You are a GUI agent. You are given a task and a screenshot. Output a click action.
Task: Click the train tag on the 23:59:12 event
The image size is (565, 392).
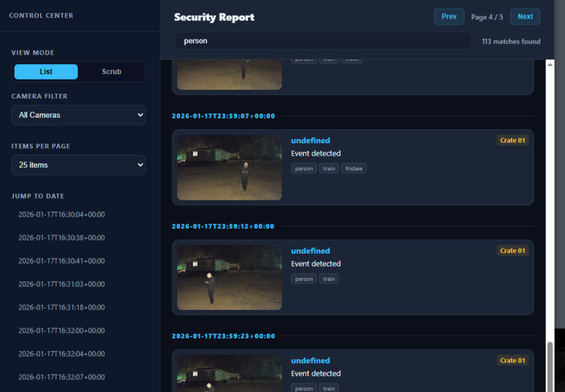tap(329, 279)
